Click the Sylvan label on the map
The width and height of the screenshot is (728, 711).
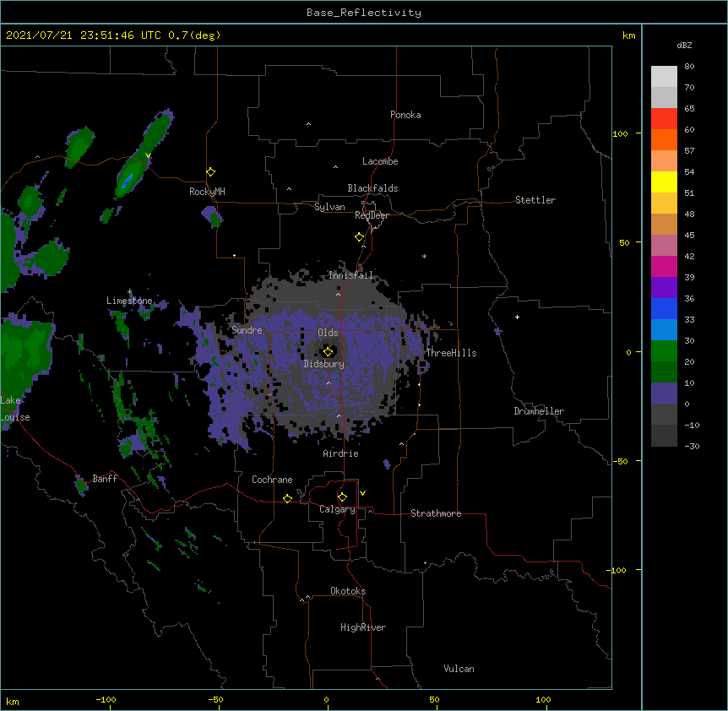tap(329, 207)
